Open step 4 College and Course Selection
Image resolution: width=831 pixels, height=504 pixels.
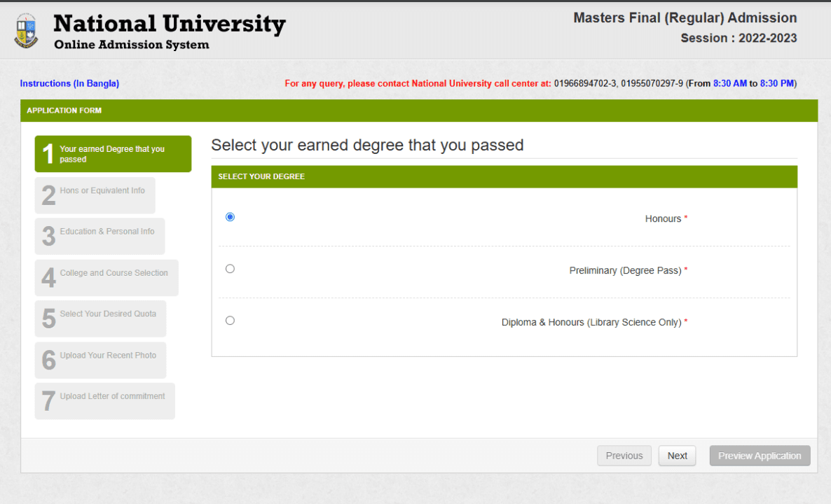[107, 277]
